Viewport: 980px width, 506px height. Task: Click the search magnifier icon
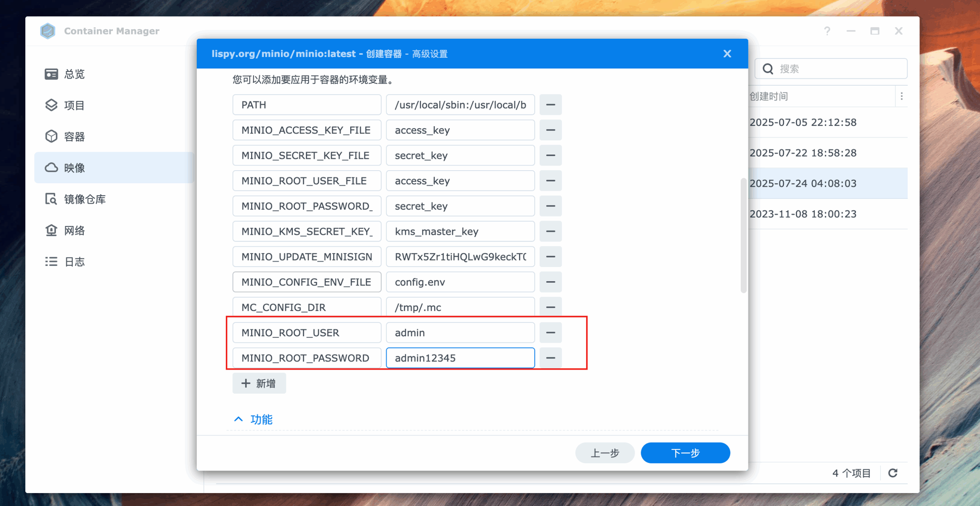pyautogui.click(x=768, y=69)
